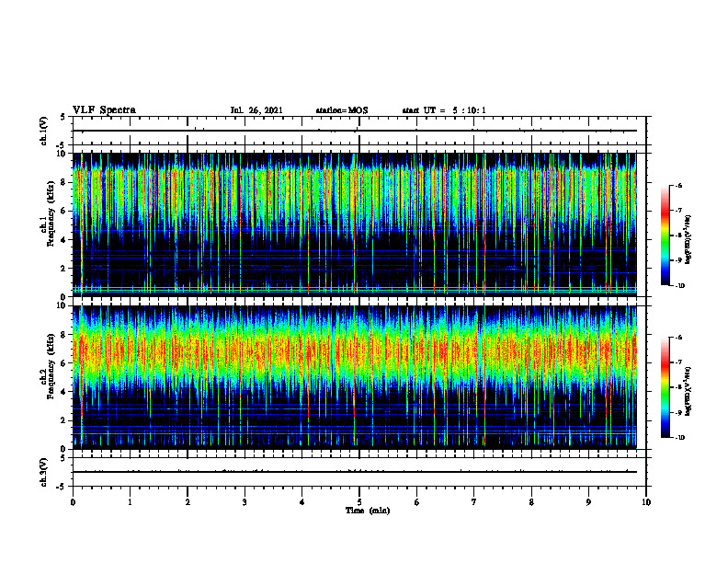Click the "6" kHz tick label on the ch.1 frequency axis
The width and height of the screenshot is (728, 563).
[64, 211]
